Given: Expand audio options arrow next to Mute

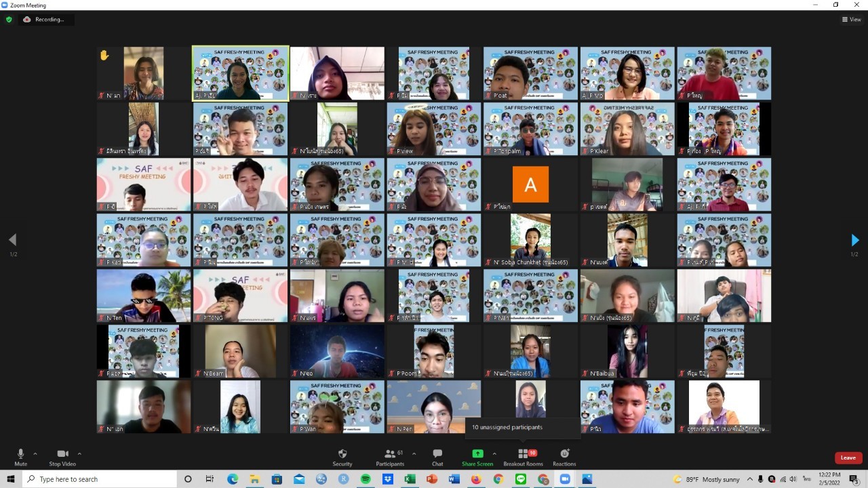Looking at the screenshot, I should [x=35, y=454].
